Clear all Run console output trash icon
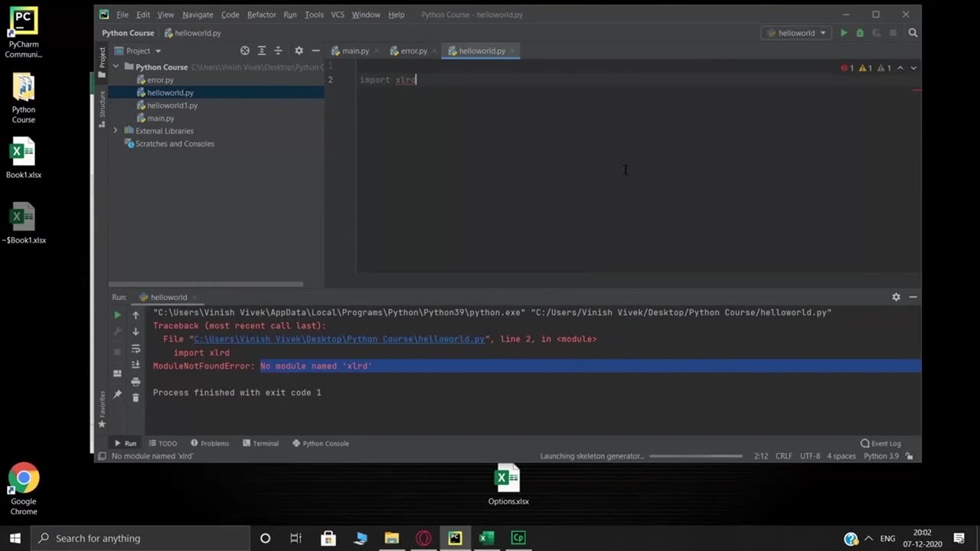The image size is (980, 551). [136, 397]
